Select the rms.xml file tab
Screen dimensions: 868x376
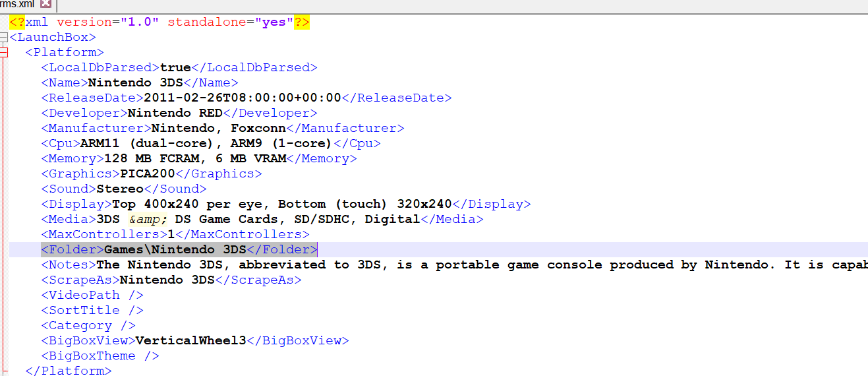coord(18,5)
